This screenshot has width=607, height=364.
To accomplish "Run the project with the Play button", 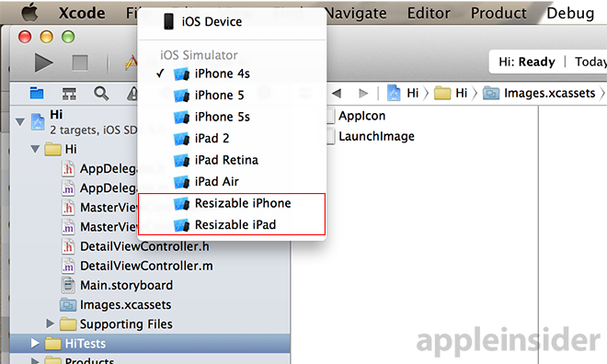I will (x=43, y=63).
